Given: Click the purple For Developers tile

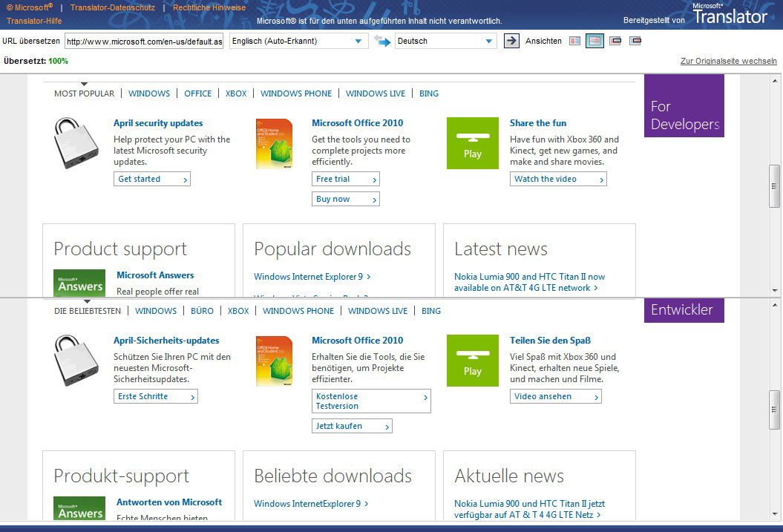Looking at the screenshot, I should pyautogui.click(x=684, y=106).
